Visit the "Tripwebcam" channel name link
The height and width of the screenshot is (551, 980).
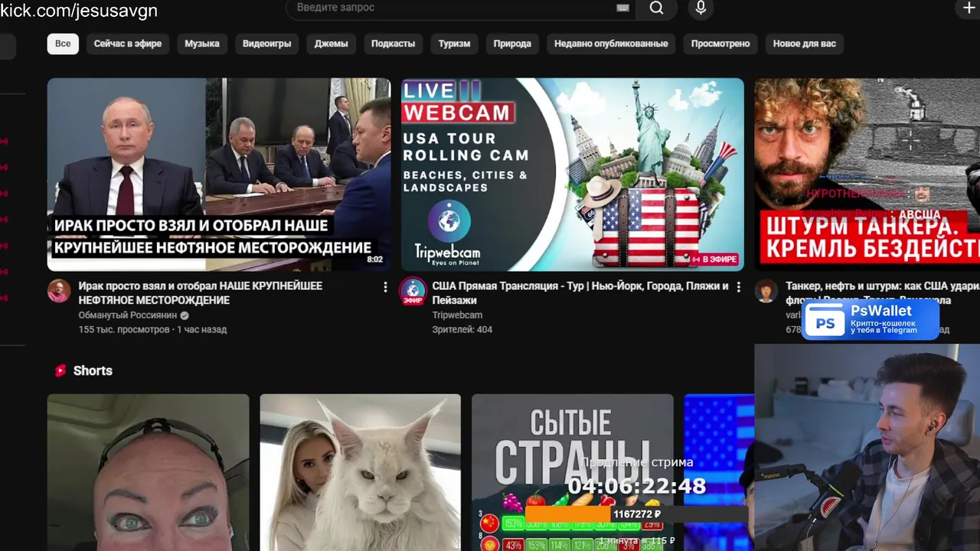point(457,315)
